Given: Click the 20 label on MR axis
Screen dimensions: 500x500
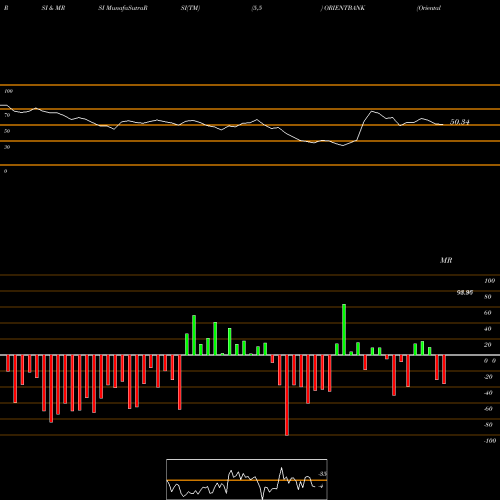Looking at the screenshot, I should coord(488,345).
